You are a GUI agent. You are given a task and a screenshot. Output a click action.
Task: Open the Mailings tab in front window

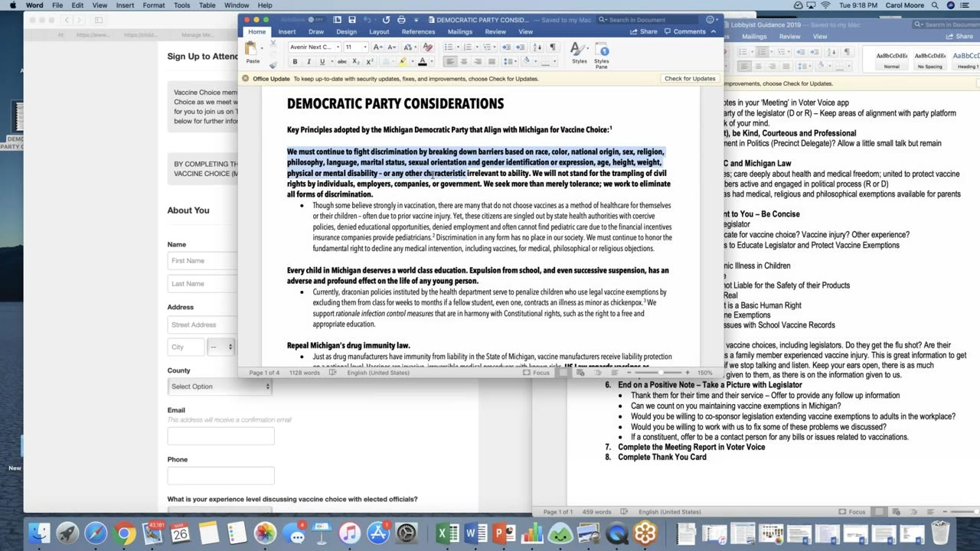(x=460, y=31)
